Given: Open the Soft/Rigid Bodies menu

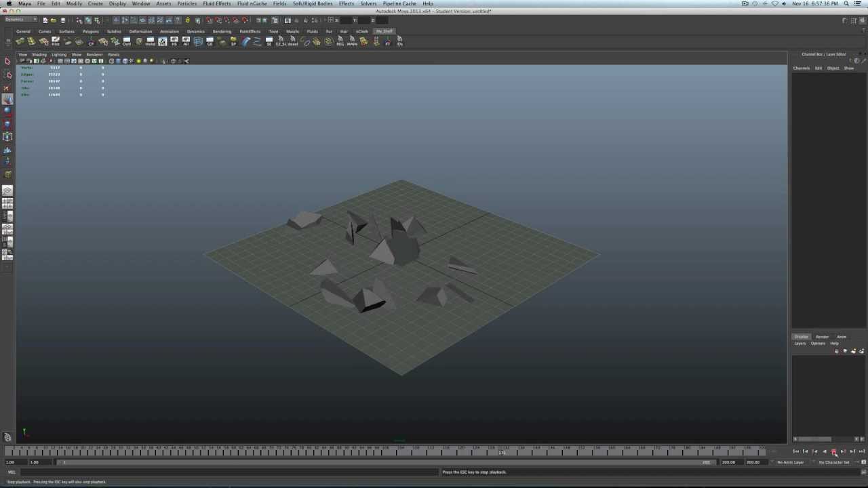Looking at the screenshot, I should [313, 3].
